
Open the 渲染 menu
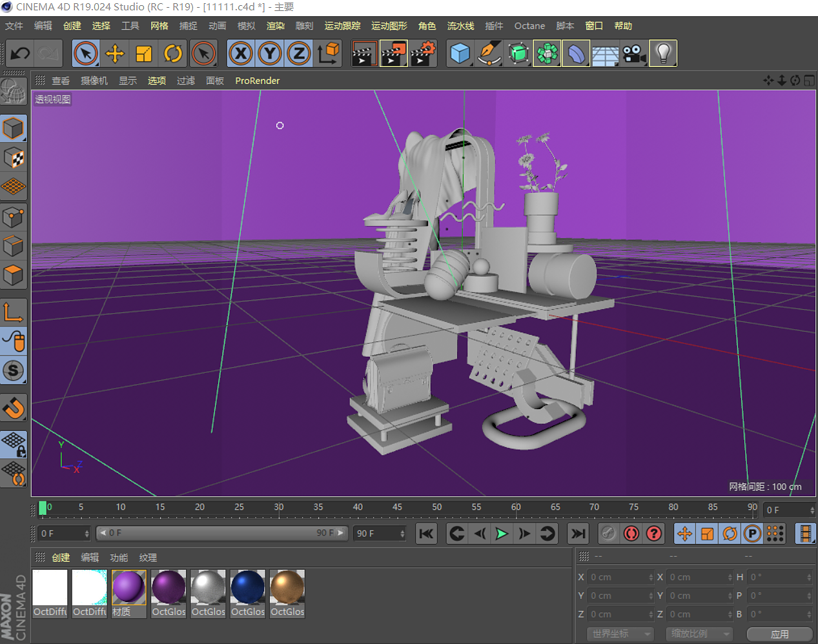[275, 26]
